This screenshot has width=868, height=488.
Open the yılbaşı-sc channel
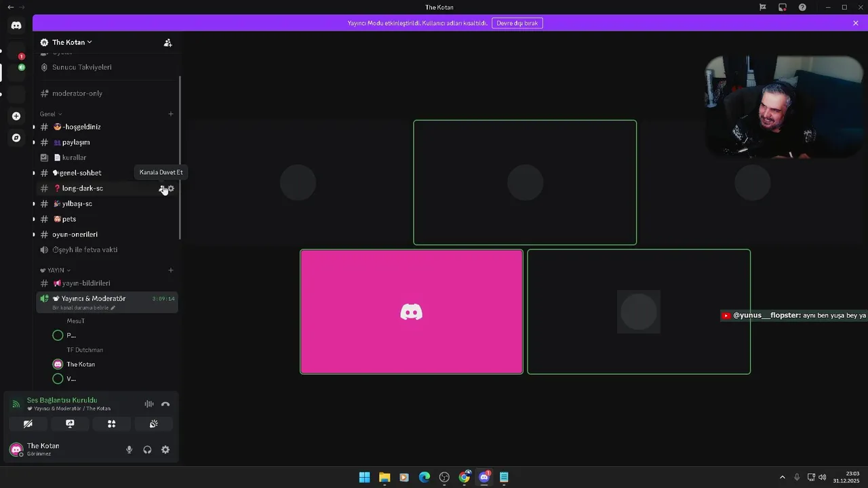(107, 204)
